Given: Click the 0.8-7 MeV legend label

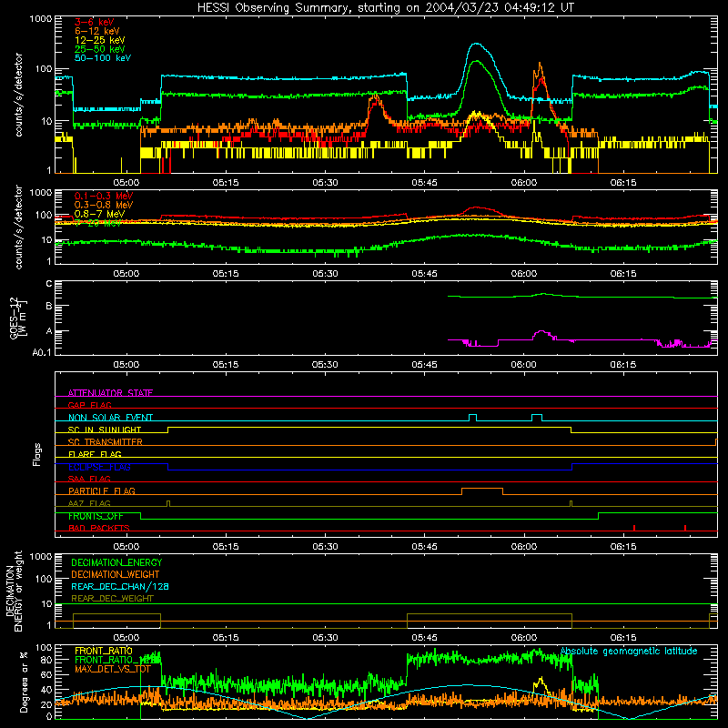Looking at the screenshot, I should tap(100, 214).
